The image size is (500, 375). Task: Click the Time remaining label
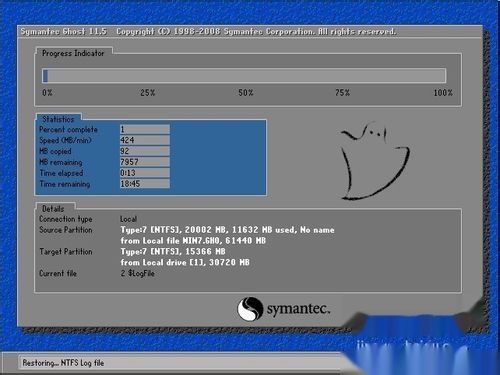point(65,184)
